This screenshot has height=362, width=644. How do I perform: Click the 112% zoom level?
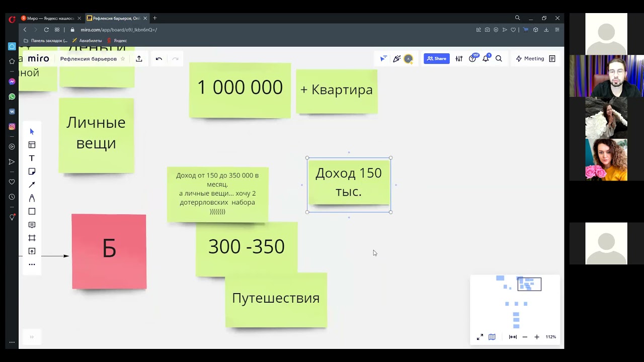tap(550, 337)
